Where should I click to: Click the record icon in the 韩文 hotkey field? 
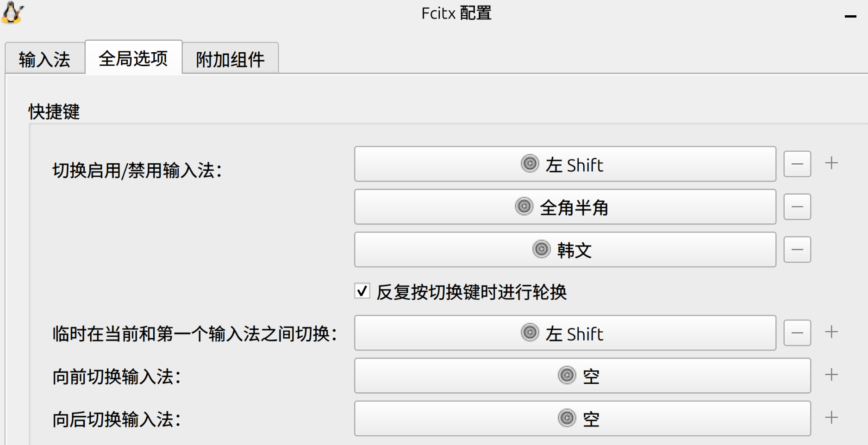point(541,249)
